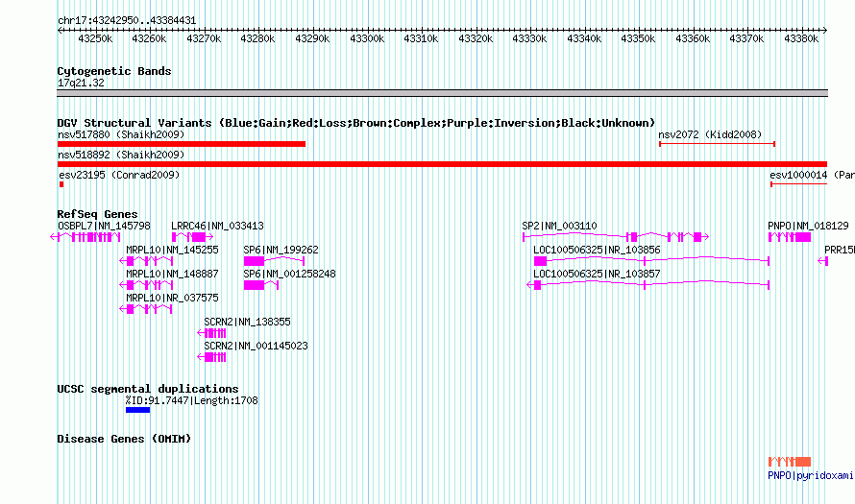Image resolution: width=855 pixels, height=504 pixels.
Task: Select the MRPL10|NM_148887 transcript glyph
Action: (x=146, y=285)
